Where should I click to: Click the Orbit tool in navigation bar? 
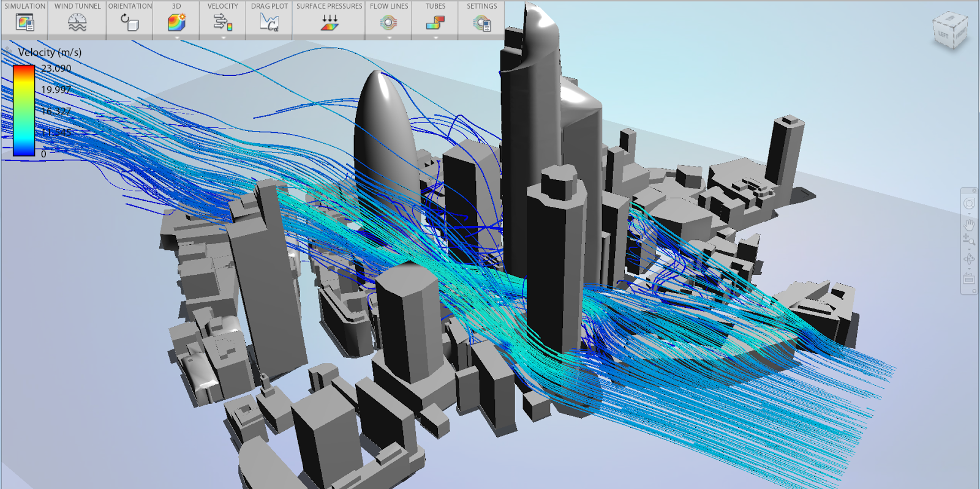969,259
